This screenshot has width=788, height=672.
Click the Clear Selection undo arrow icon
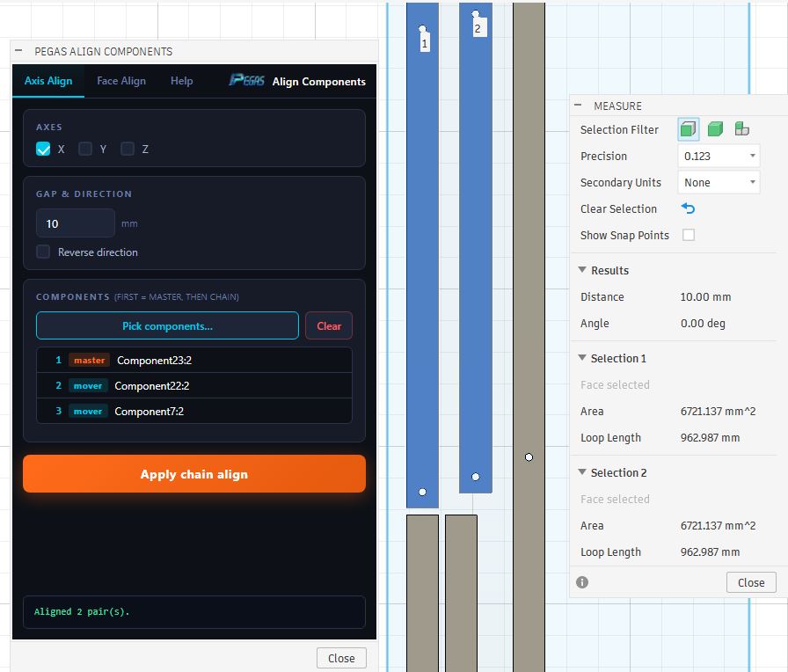688,208
